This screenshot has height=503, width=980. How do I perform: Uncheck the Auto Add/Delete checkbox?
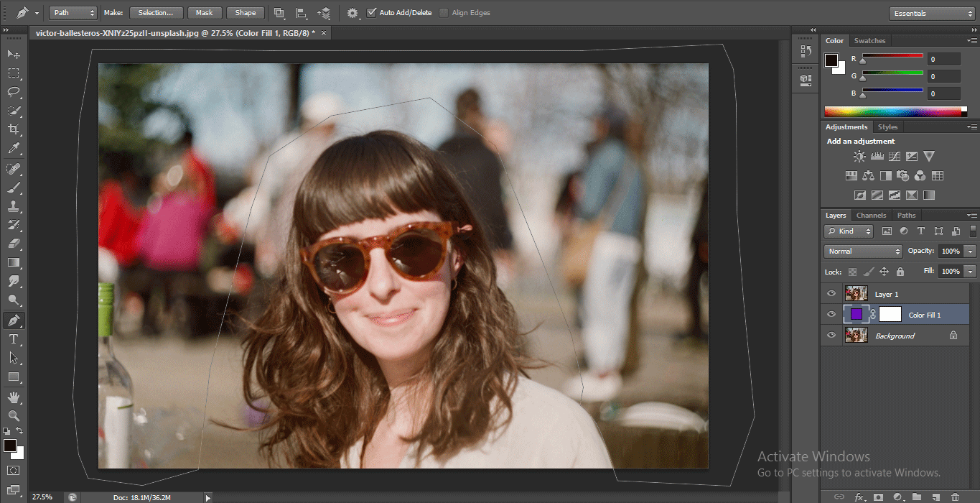tap(371, 13)
